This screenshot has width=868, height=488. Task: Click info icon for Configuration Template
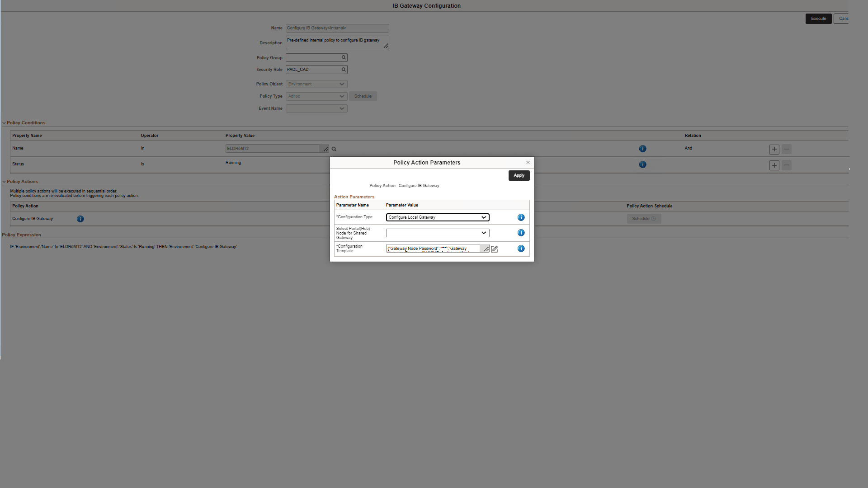click(521, 249)
